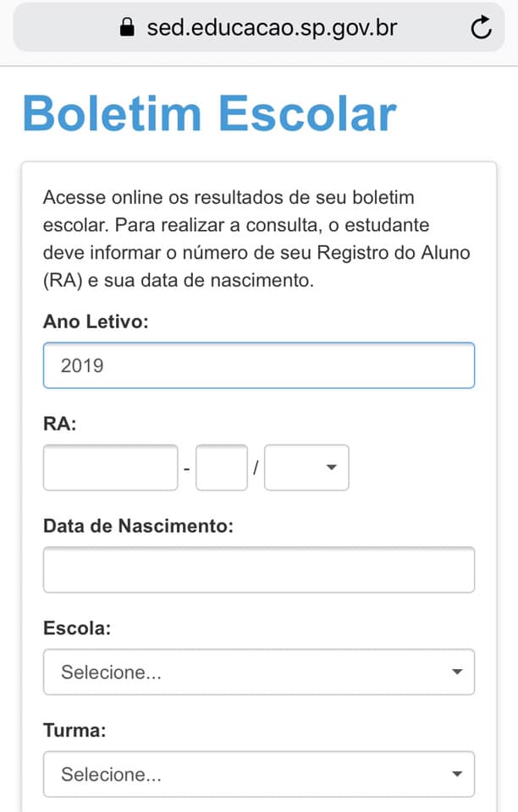Click the Turma label
This screenshot has height=812, width=518.
point(74,731)
